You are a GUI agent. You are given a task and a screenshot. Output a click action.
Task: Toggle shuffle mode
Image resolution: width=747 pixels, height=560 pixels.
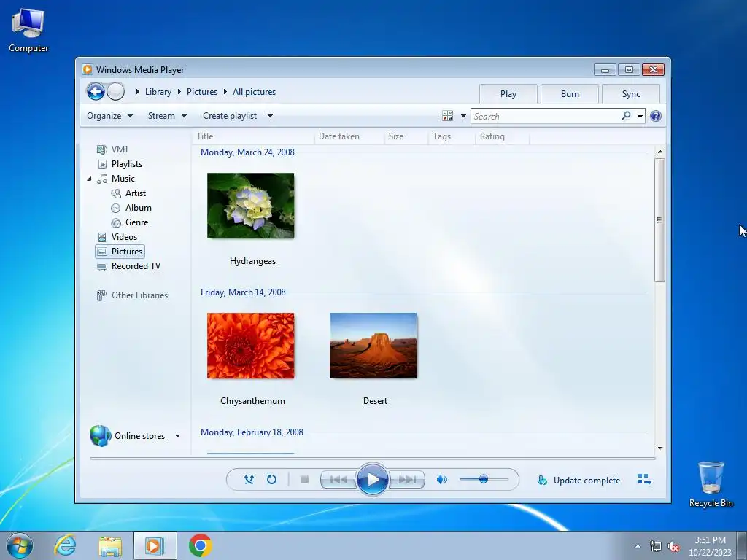click(x=249, y=480)
